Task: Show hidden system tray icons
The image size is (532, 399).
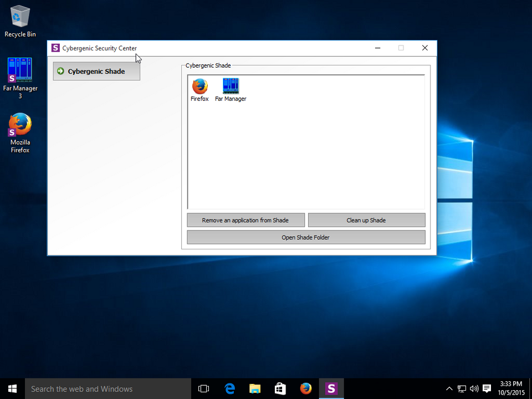Action: tap(449, 388)
